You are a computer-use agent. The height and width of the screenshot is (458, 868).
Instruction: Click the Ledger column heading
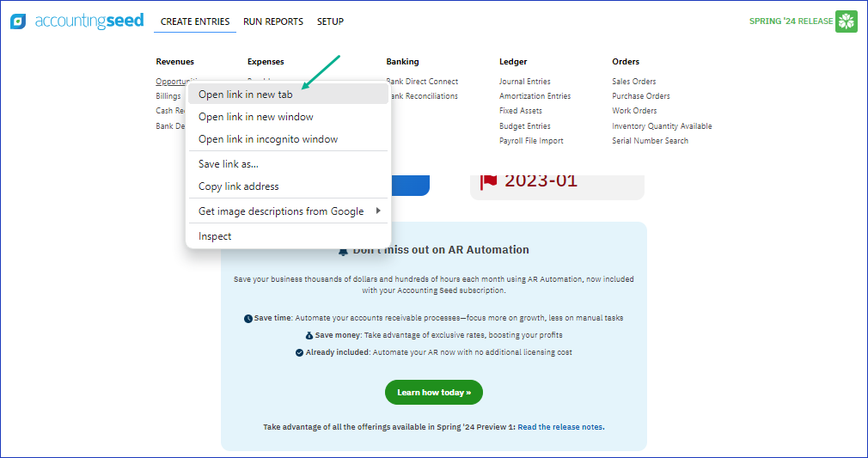pyautogui.click(x=513, y=62)
